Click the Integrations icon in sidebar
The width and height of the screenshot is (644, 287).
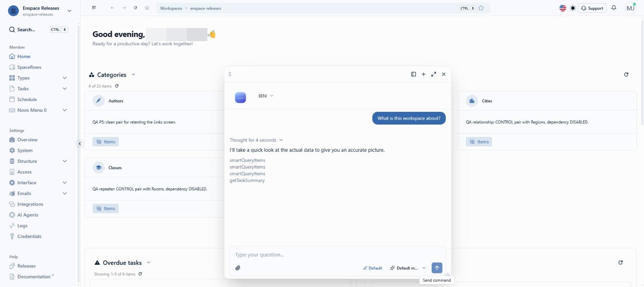point(12,204)
